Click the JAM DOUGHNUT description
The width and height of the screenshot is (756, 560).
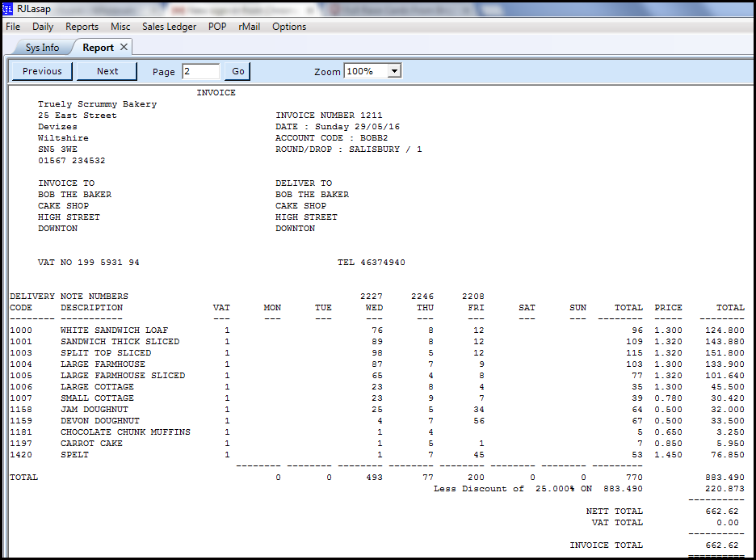[94, 410]
